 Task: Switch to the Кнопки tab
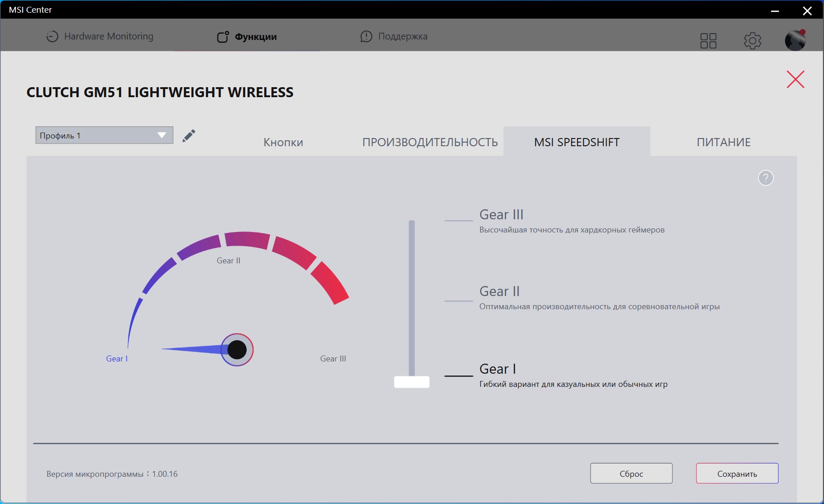pyautogui.click(x=283, y=142)
